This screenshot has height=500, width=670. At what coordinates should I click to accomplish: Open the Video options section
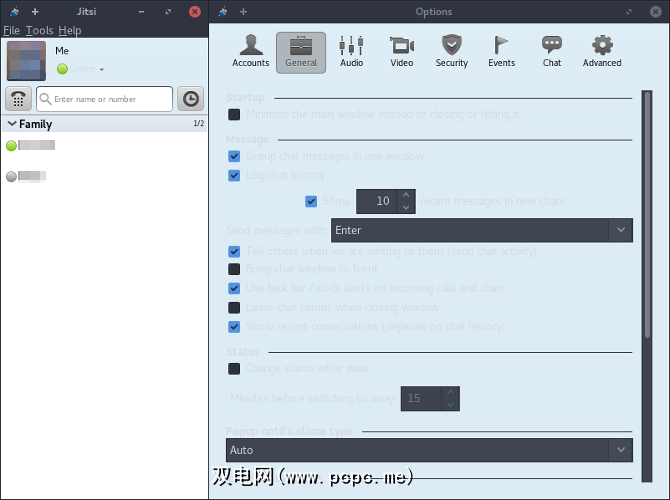pos(402,51)
